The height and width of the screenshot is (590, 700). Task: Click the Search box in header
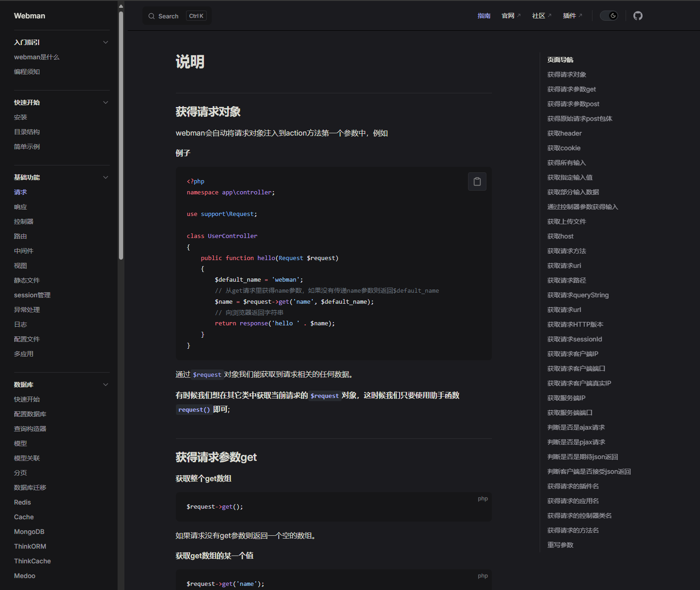coord(177,16)
